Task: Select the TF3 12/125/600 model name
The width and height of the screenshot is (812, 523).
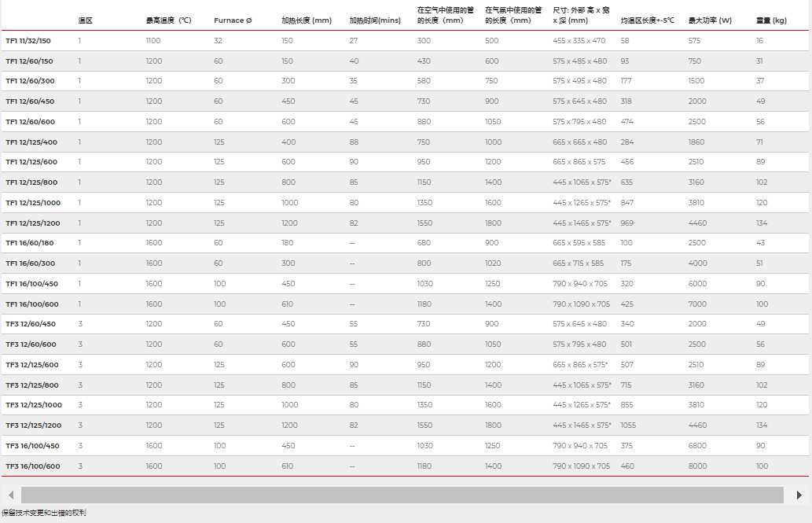Action: (32, 365)
